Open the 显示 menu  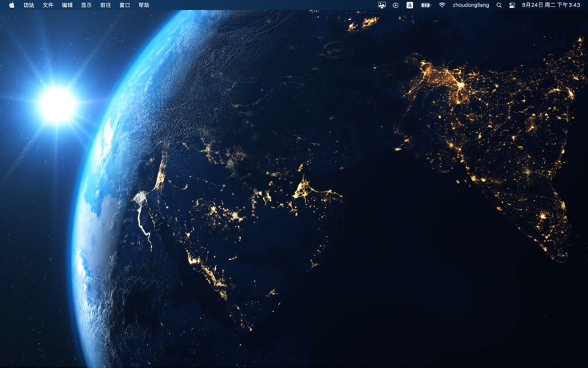tap(86, 5)
